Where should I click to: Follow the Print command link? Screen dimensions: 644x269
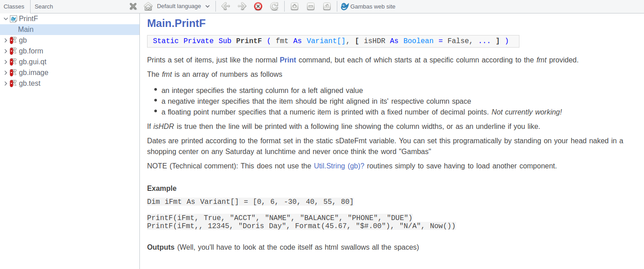tap(288, 60)
